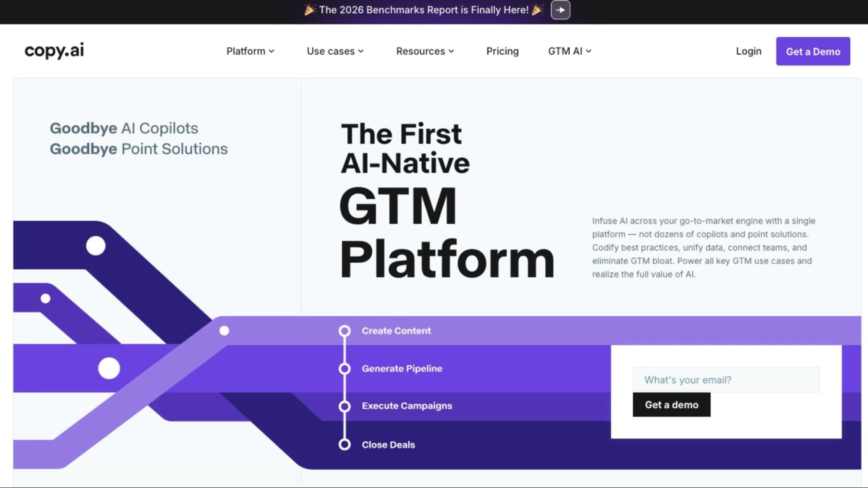
Task: Focus the What's your email field
Action: 726,380
